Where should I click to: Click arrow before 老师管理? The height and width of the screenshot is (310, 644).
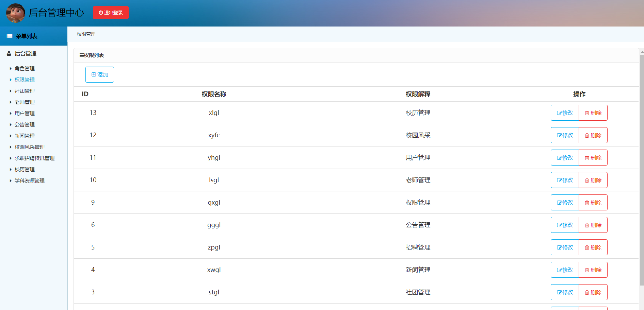(x=11, y=102)
